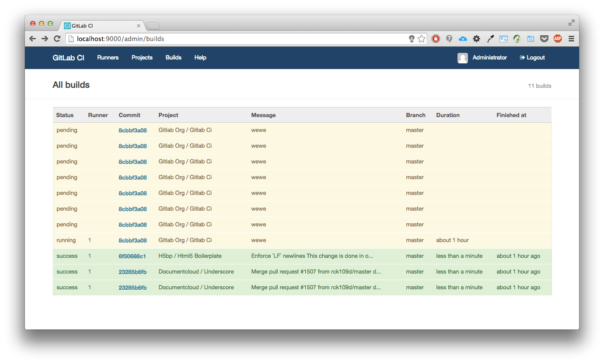The width and height of the screenshot is (604, 364).
Task: Click the Pocket extension icon
Action: pyautogui.click(x=544, y=39)
